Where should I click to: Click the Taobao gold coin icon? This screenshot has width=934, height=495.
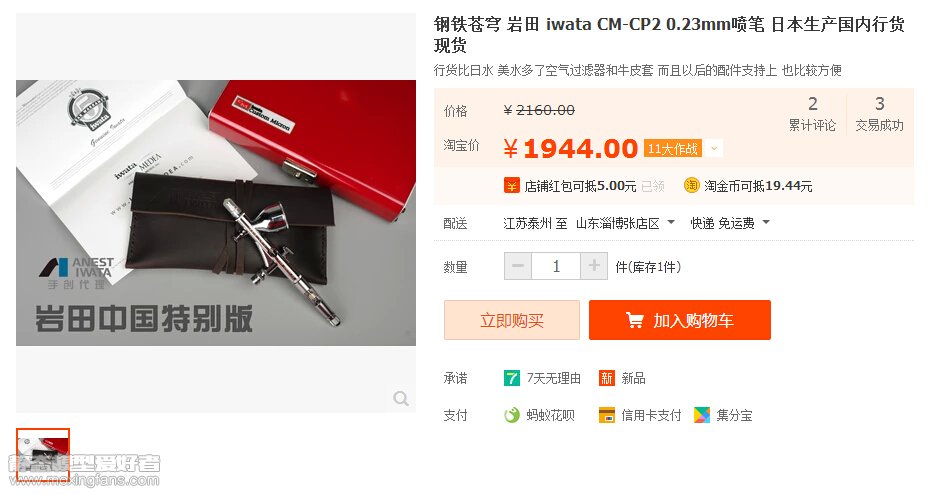[x=691, y=185]
